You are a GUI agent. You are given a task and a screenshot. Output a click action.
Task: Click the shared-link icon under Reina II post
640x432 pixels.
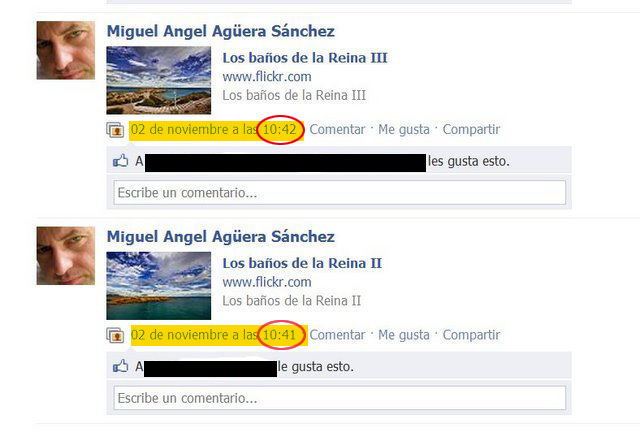click(116, 335)
